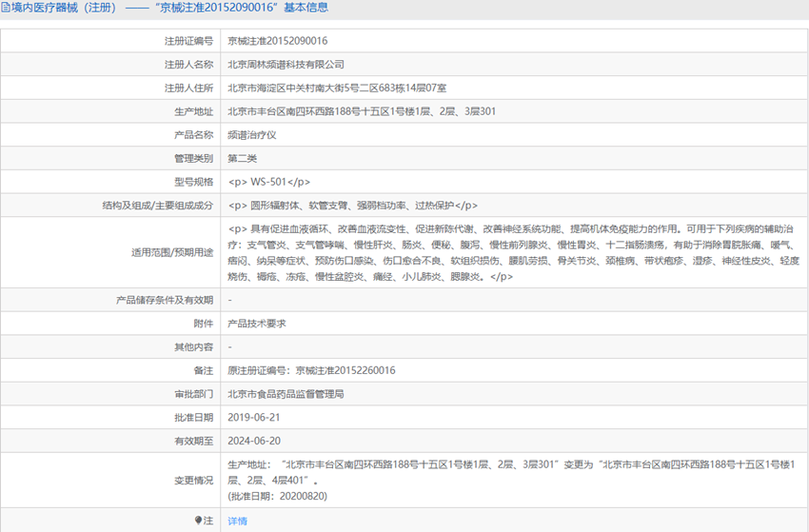
Task: Click the 产品名称 field label
Action: (x=194, y=135)
